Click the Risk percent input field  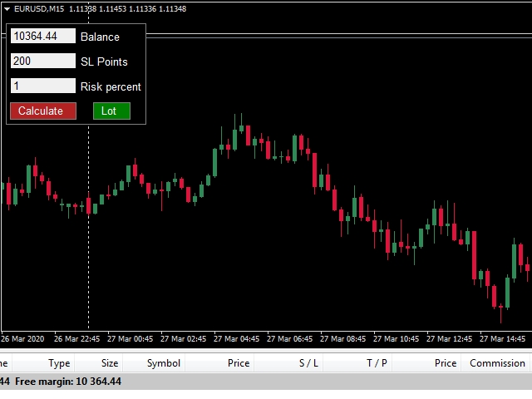coord(43,86)
